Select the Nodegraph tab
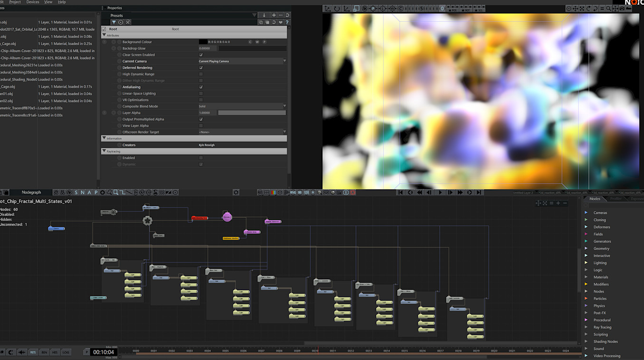Image resolution: width=644 pixels, height=360 pixels. [31, 193]
